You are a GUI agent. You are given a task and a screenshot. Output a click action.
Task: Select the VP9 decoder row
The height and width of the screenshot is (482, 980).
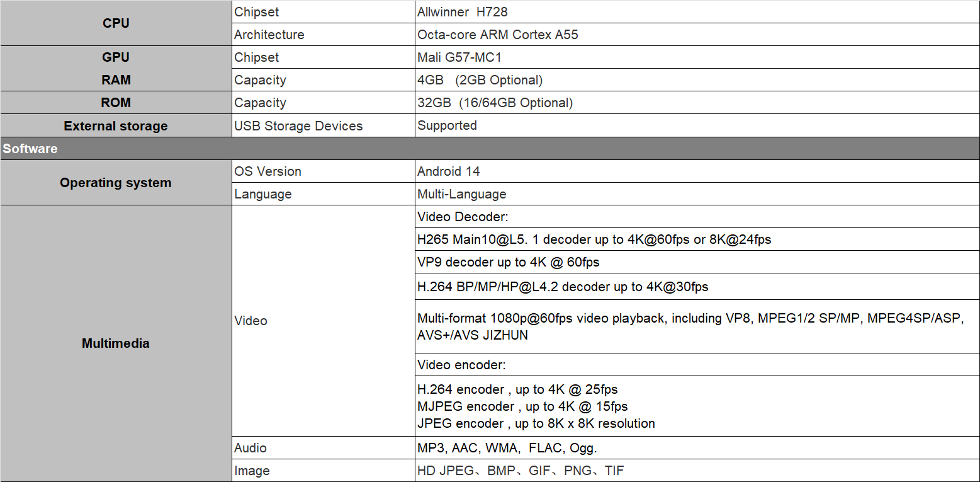click(x=697, y=262)
